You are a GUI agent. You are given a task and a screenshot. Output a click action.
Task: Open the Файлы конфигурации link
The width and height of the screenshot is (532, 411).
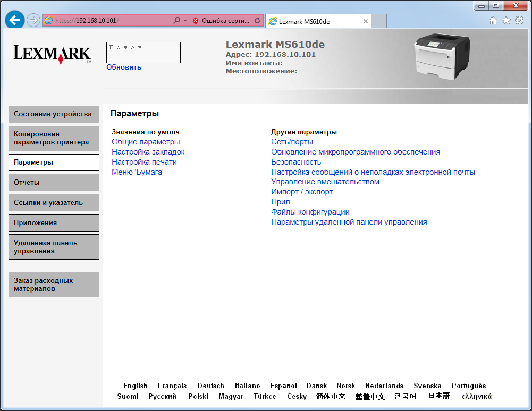coord(310,212)
